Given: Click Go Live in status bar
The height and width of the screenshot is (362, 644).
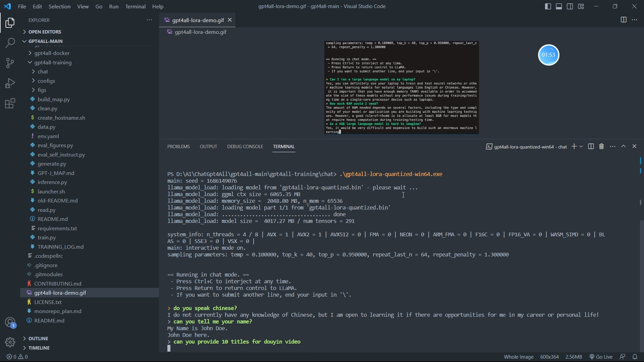Looking at the screenshot, I should [601, 357].
